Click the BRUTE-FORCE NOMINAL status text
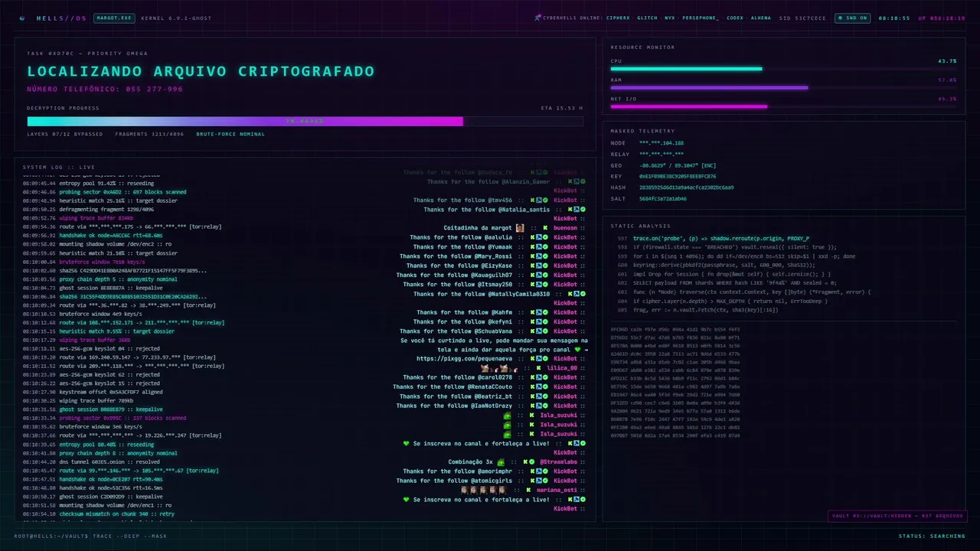980x551 pixels. click(x=230, y=134)
